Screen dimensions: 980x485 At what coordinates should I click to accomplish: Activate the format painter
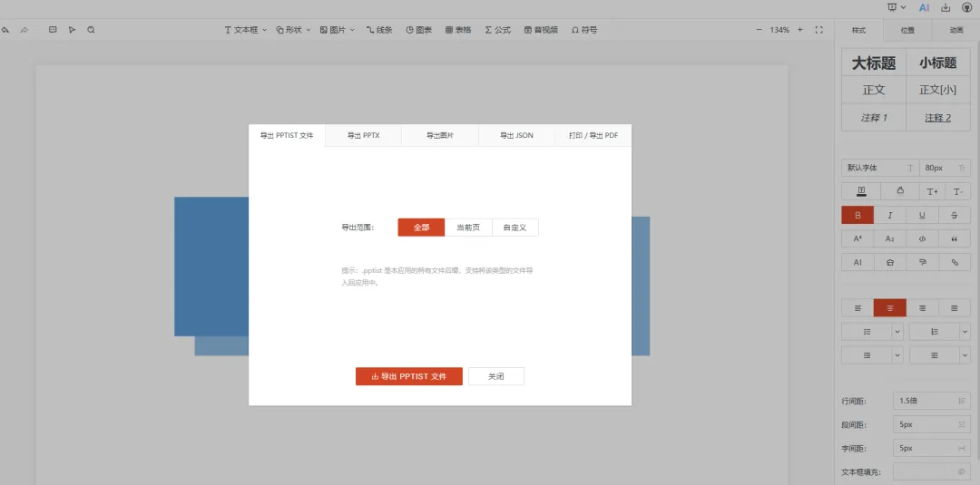coord(922,262)
